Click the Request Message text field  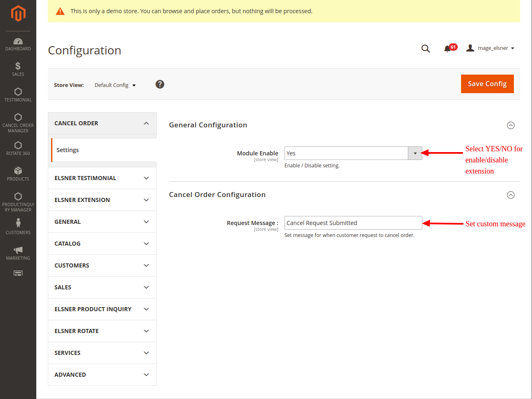pos(353,223)
